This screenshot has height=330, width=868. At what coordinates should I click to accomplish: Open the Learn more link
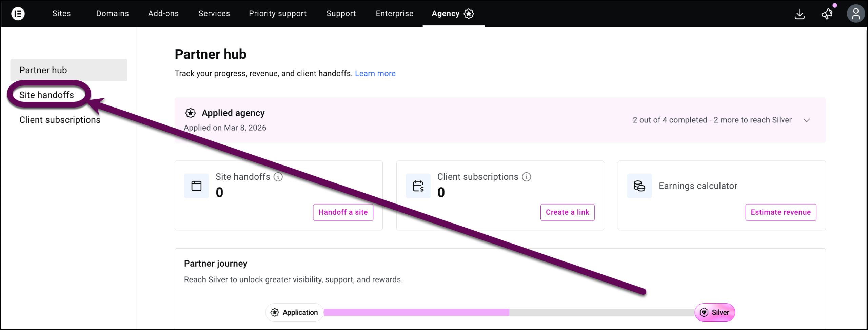pos(375,73)
